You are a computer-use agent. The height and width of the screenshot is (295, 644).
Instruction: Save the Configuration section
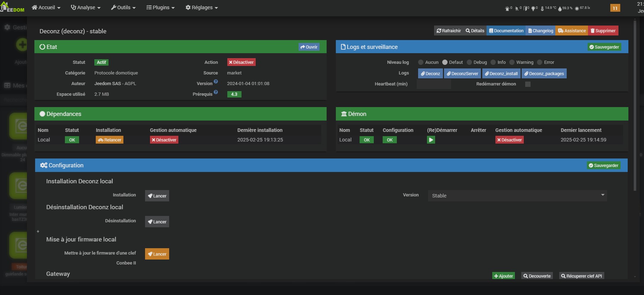pos(604,166)
